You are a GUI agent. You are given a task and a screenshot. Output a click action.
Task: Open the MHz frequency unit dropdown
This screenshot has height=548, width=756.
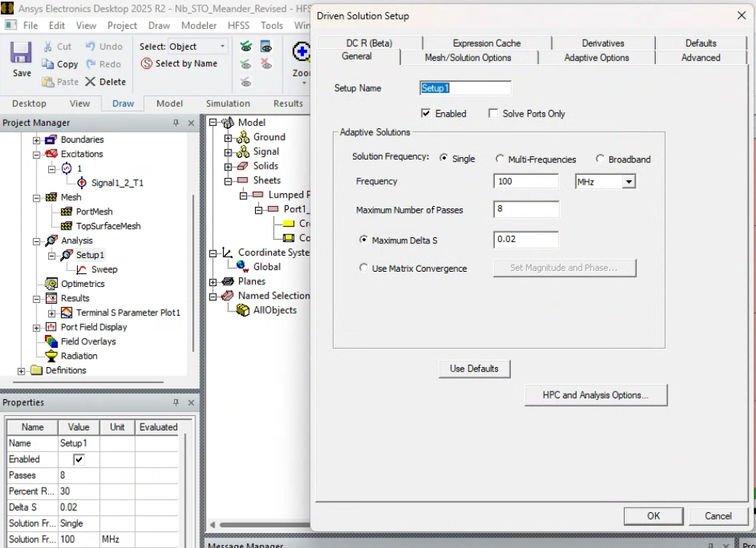tap(628, 182)
